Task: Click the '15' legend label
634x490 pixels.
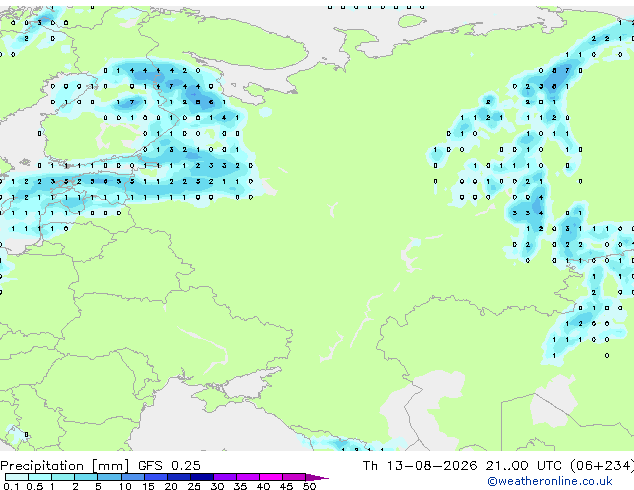Action: (148, 486)
